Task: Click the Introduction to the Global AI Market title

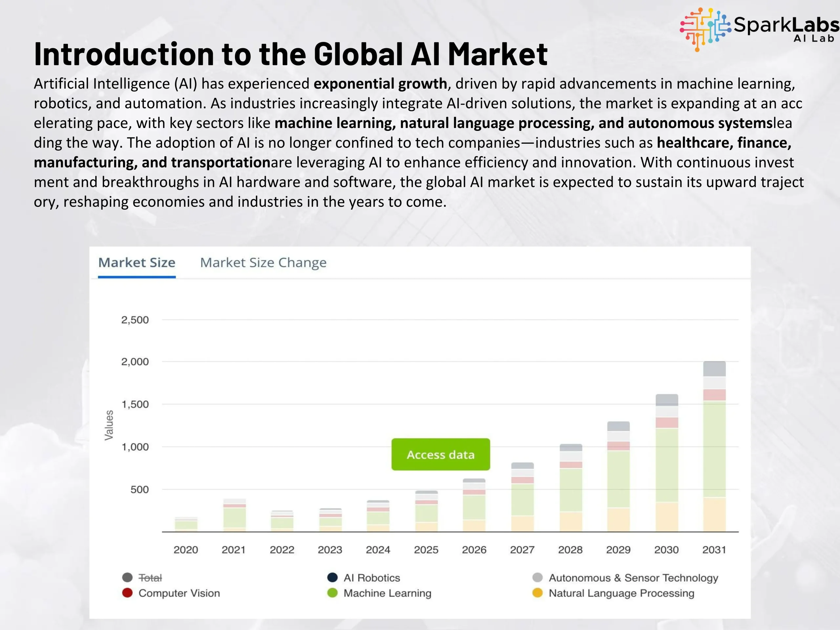Action: click(290, 54)
